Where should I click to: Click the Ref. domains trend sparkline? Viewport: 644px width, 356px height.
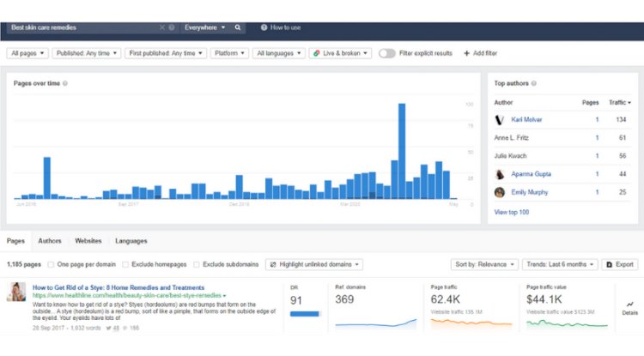tap(376, 324)
